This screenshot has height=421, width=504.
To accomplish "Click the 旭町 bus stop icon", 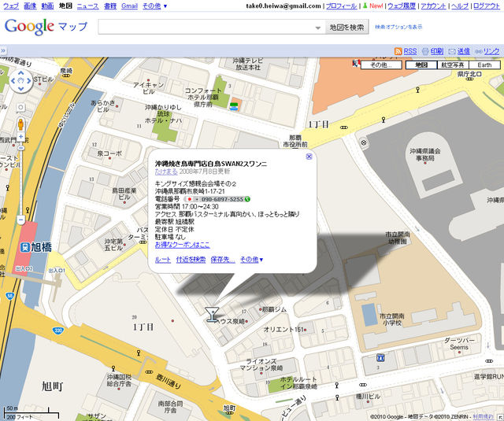I will point(229,415).
